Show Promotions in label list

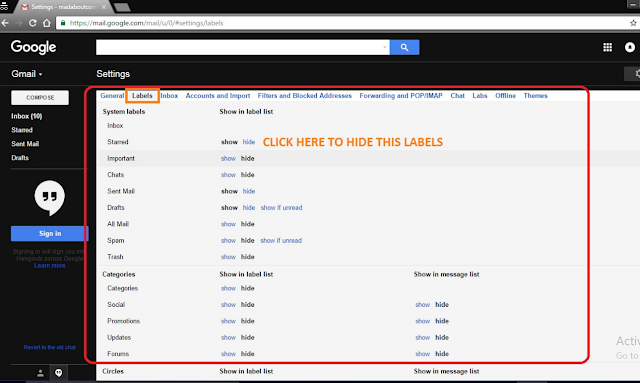pos(228,321)
